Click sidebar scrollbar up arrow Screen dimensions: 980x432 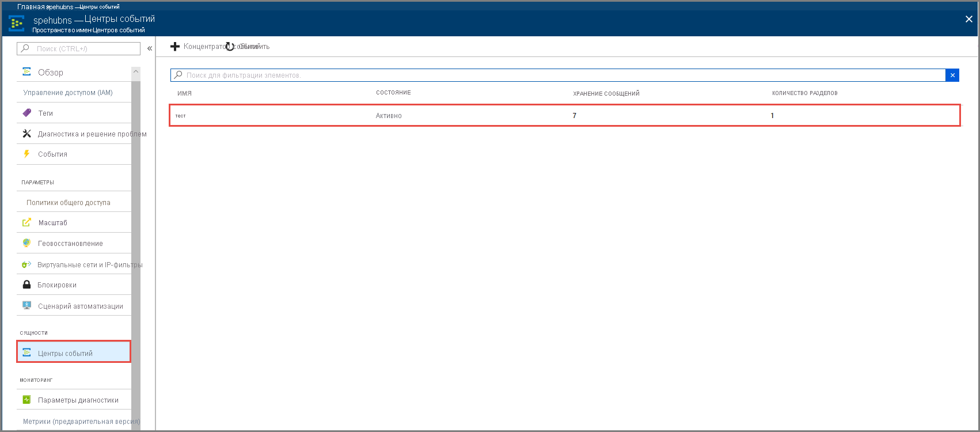point(136,72)
